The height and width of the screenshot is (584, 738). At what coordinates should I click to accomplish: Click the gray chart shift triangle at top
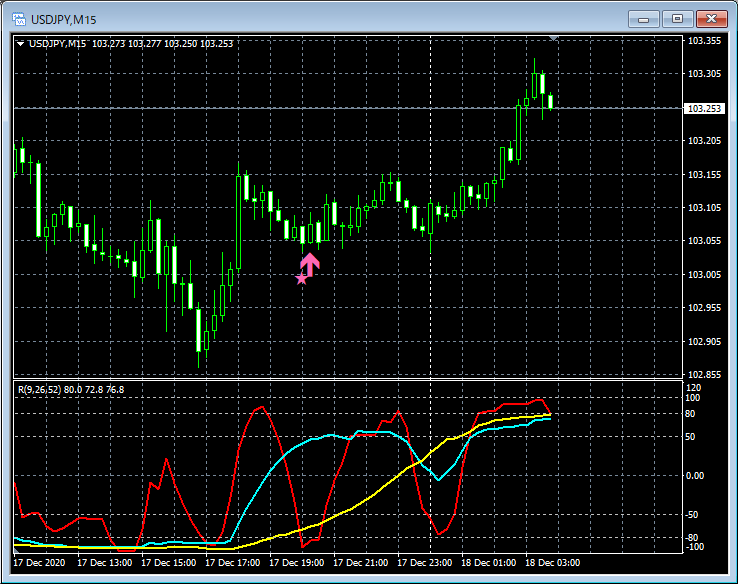[x=555, y=38]
